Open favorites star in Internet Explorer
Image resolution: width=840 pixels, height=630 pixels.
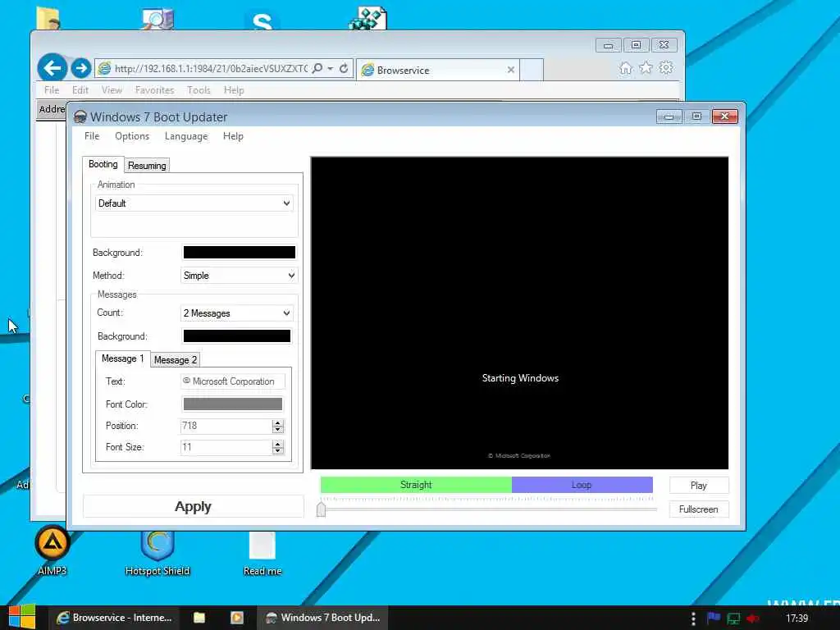tap(646, 68)
